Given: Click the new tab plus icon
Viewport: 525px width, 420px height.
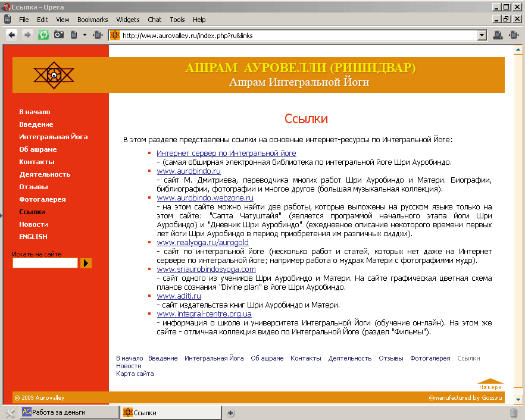Looking at the screenshot, I should [231, 413].
